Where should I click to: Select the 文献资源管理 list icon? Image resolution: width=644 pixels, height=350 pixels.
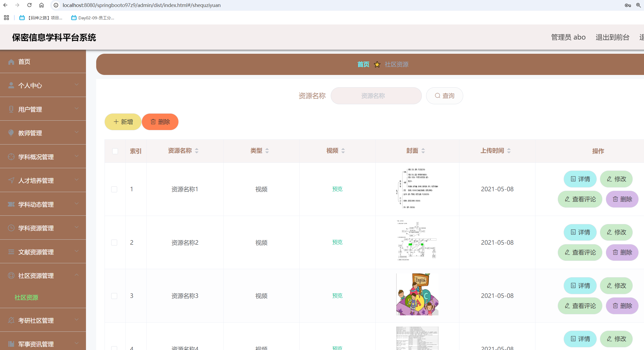11,252
